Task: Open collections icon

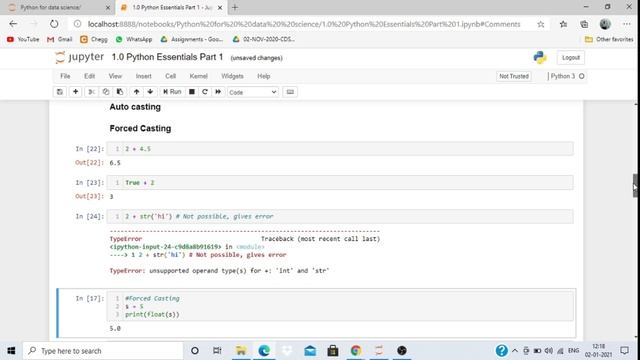Action: point(584,24)
